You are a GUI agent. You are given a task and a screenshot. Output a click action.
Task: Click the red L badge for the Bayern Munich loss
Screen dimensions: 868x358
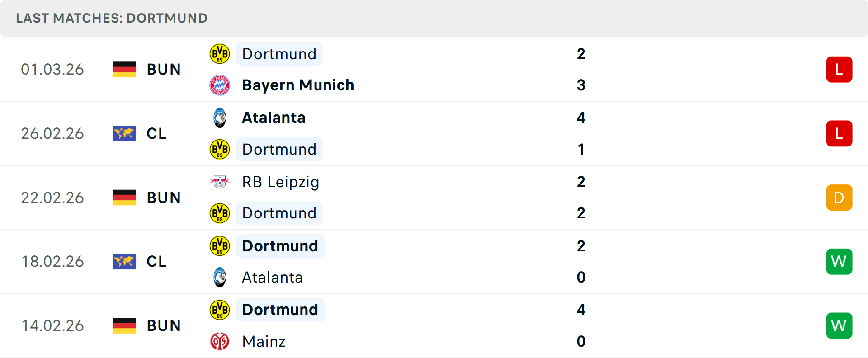pyautogui.click(x=839, y=69)
